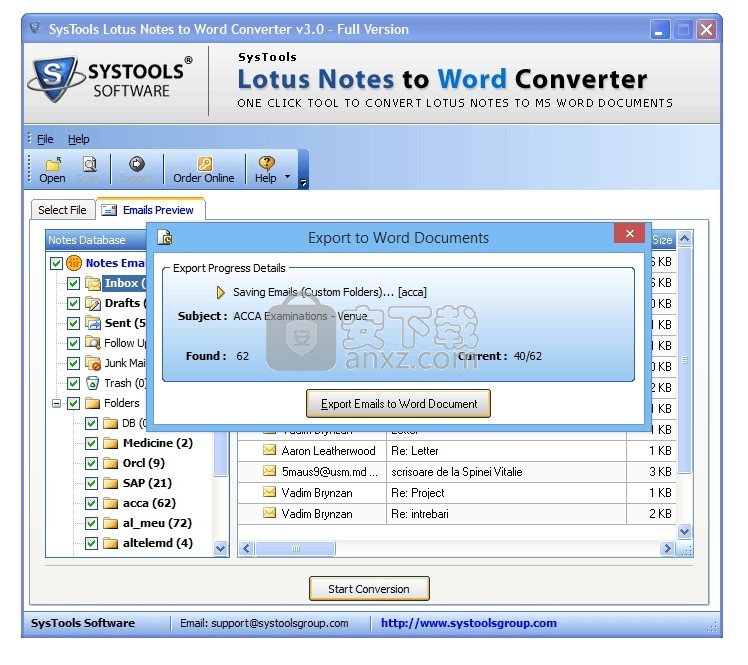This screenshot has width=748, height=665.
Task: Open the systoolsgroup.com website link
Action: [x=468, y=623]
